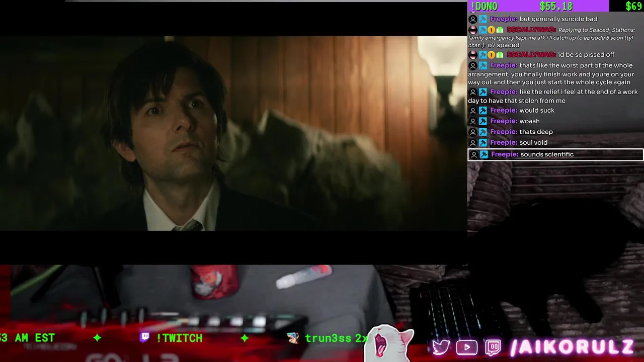Click the avatar icon beside 'soul void'
Image resolution: width=644 pixels, height=362 pixels.
472,142
